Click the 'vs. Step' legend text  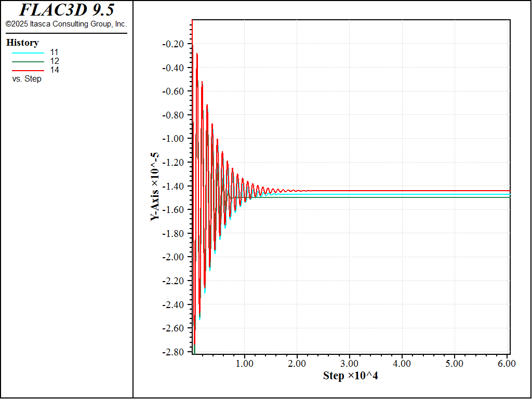pos(27,79)
